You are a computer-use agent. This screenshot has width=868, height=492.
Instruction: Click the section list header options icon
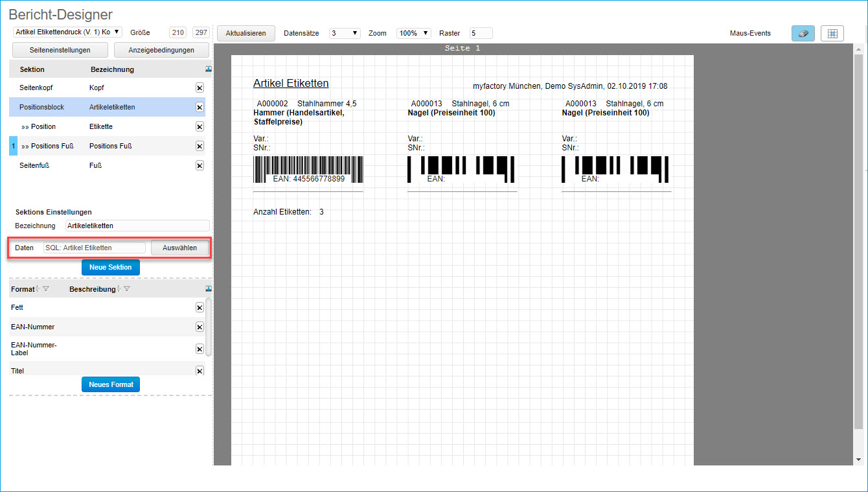(x=208, y=69)
